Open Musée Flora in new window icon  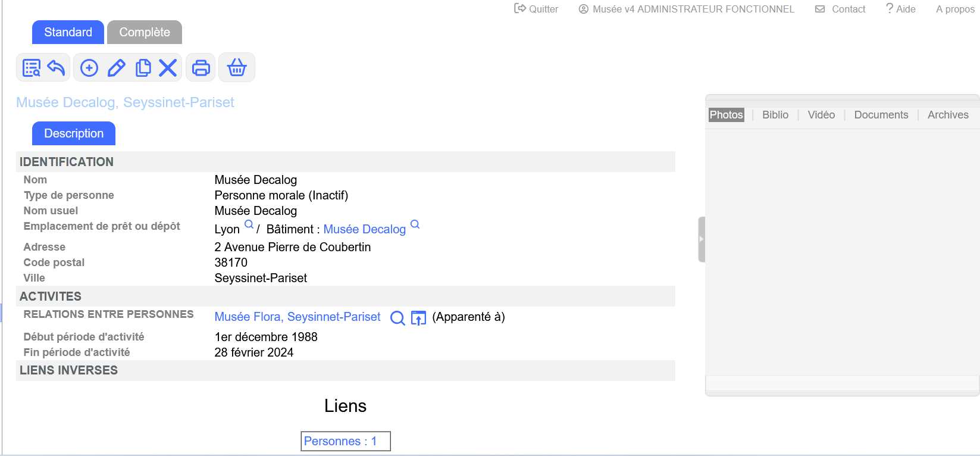pos(418,318)
